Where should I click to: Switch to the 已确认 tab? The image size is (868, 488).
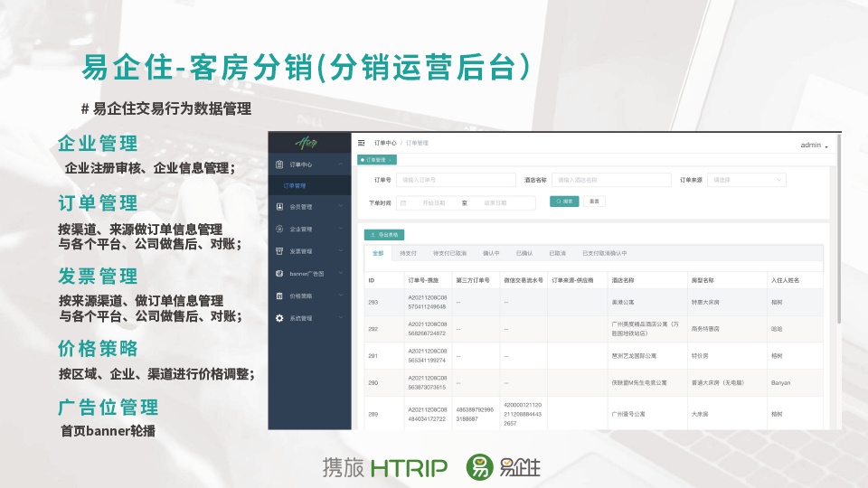(x=524, y=253)
